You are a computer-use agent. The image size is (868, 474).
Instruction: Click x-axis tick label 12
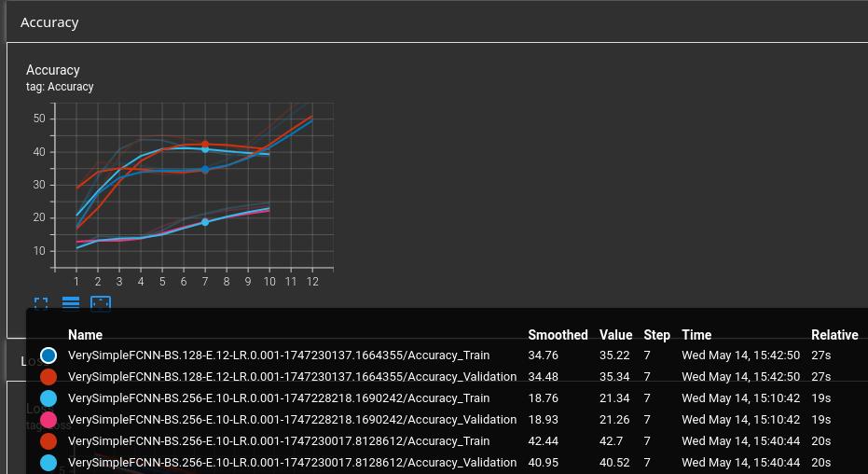pos(312,282)
